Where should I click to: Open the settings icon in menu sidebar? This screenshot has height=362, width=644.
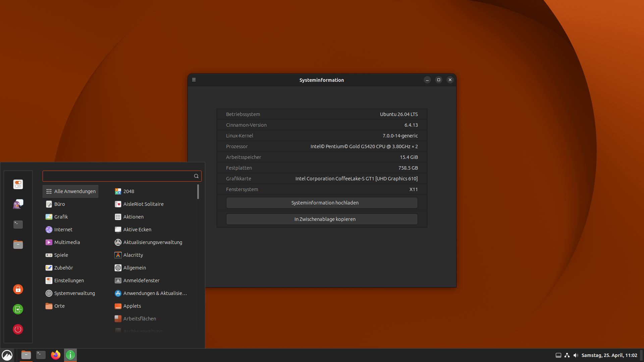18,184
